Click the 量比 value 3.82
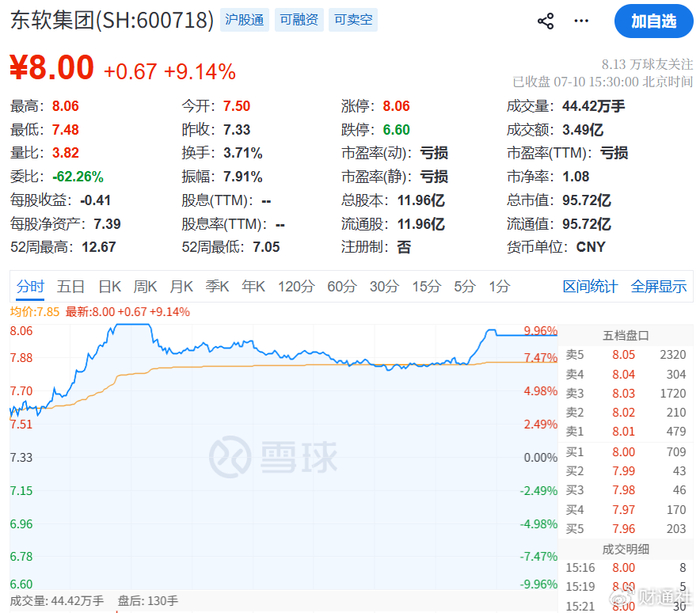The height and width of the screenshot is (613, 700). click(65, 153)
